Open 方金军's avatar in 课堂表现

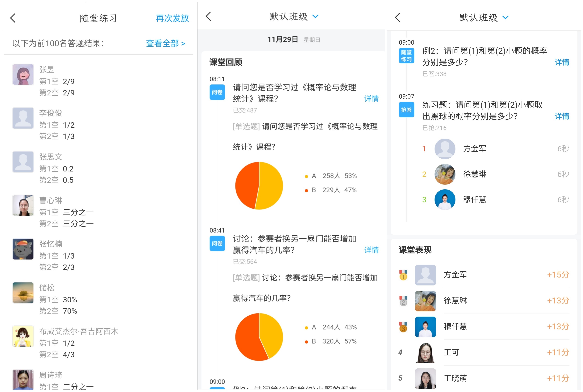point(426,275)
